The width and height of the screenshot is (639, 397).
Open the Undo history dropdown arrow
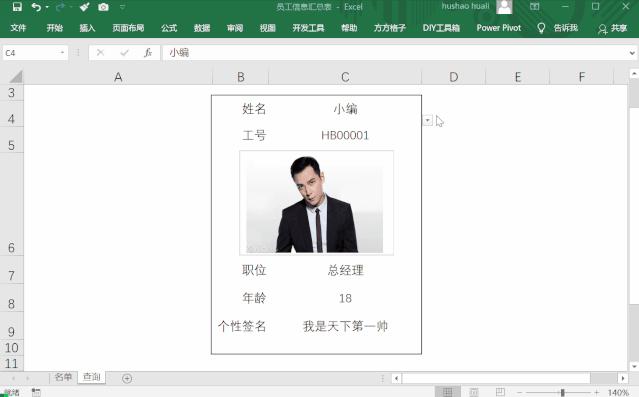pyautogui.click(x=47, y=7)
